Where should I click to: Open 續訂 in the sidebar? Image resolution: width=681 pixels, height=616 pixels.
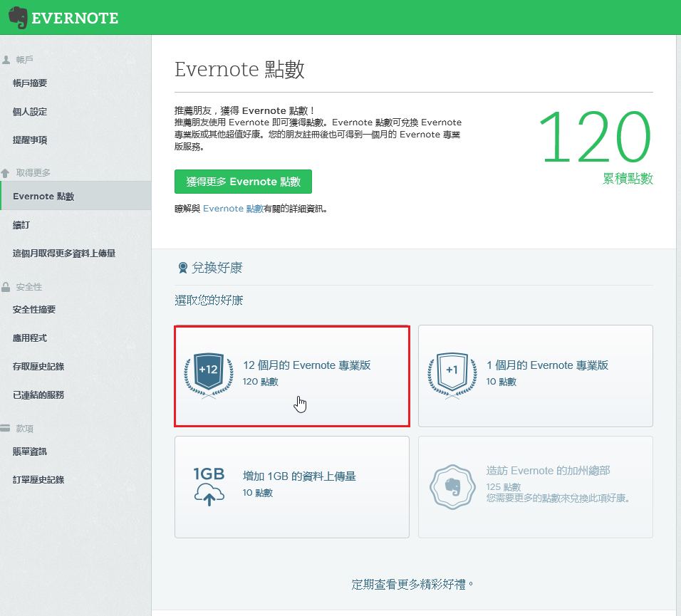pyautogui.click(x=21, y=225)
